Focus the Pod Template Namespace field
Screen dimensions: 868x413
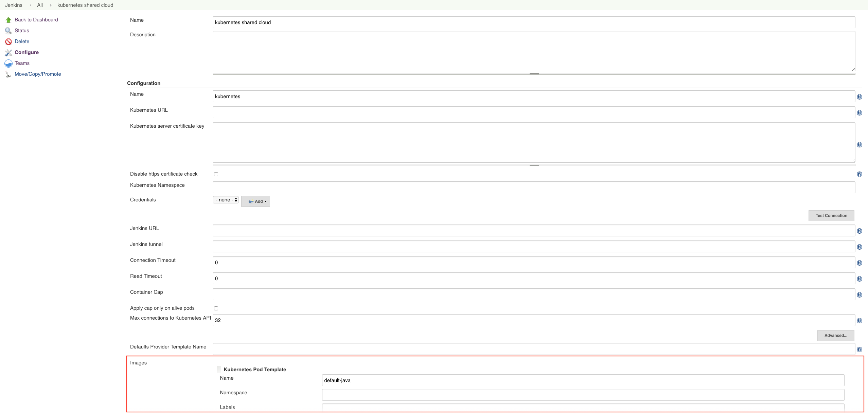point(583,395)
